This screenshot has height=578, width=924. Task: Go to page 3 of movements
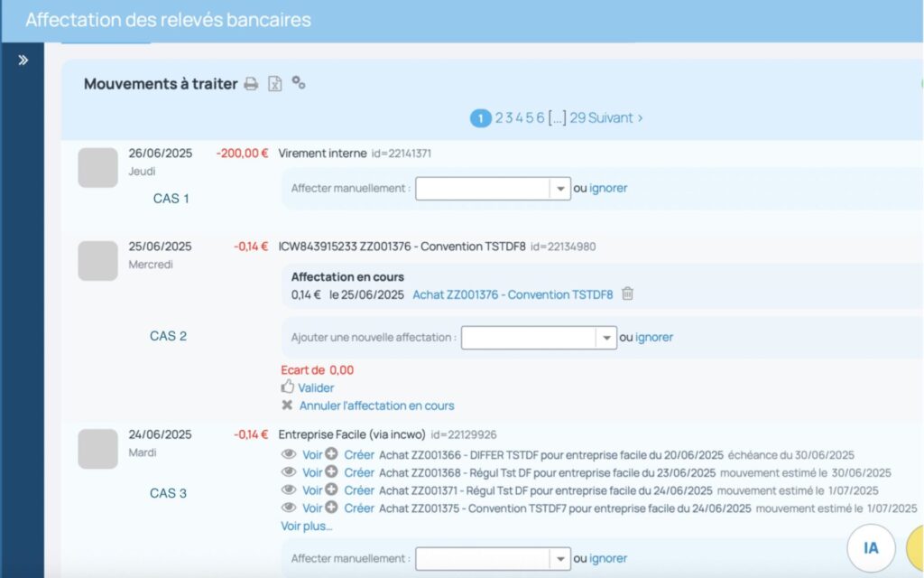pyautogui.click(x=509, y=117)
